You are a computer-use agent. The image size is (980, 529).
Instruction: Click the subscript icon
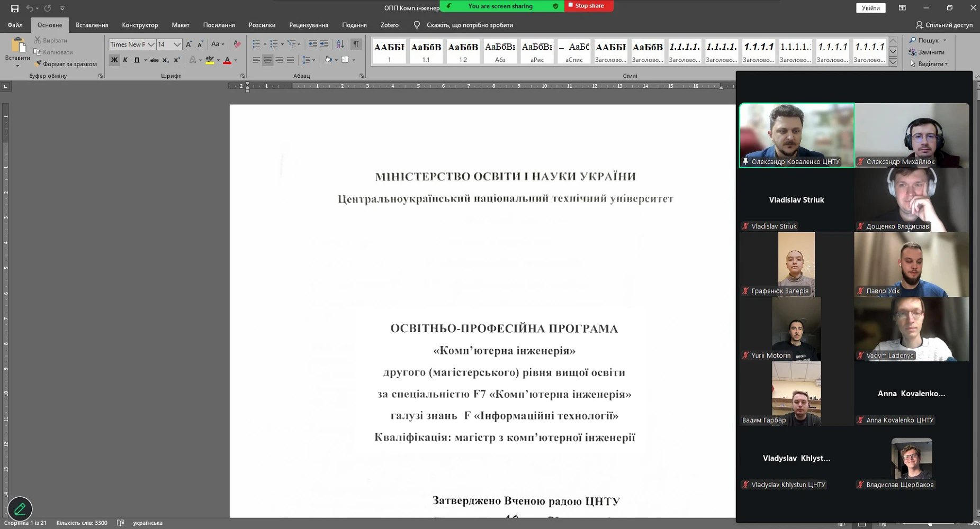pos(165,60)
